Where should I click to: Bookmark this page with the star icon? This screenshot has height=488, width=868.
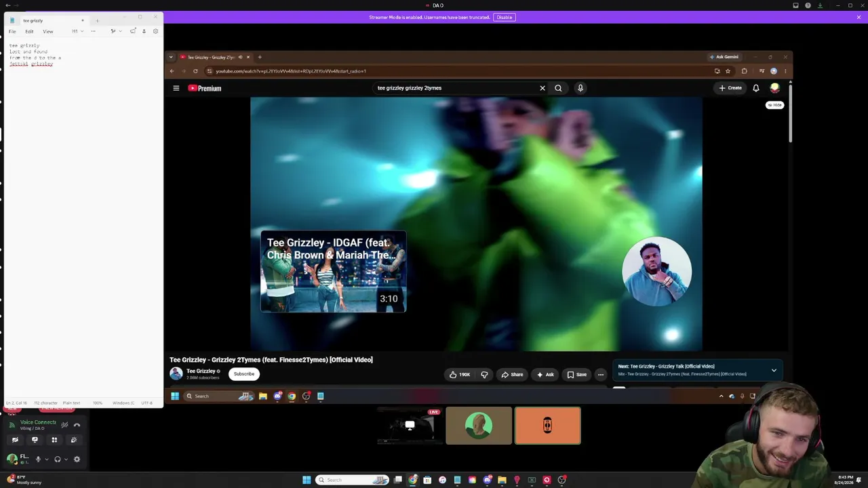point(728,71)
